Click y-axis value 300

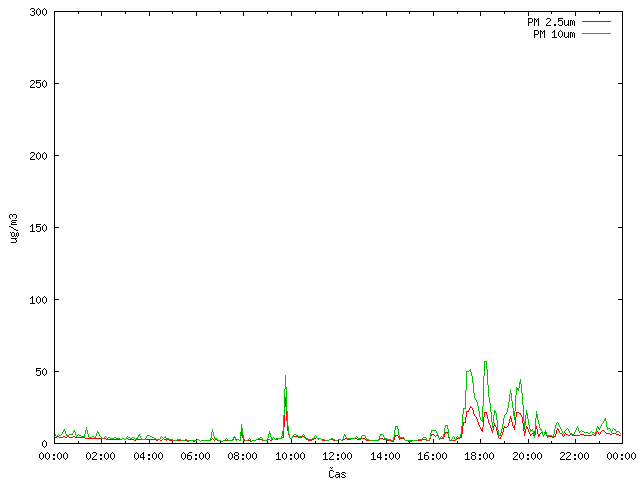pos(38,12)
